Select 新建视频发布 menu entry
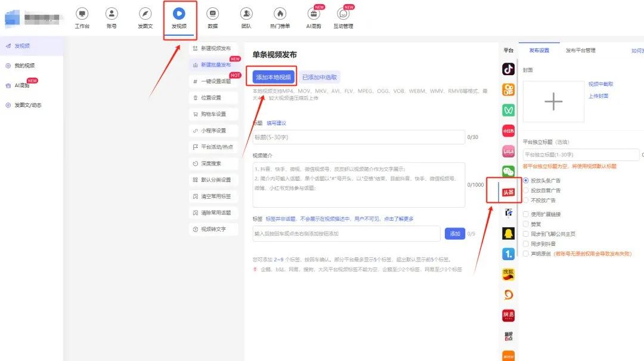 213,48
